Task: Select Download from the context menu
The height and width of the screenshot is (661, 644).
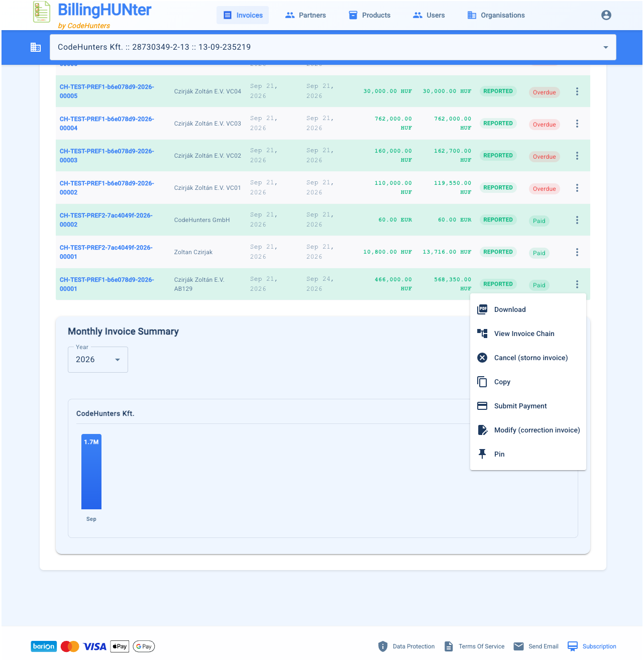Action: point(528,309)
